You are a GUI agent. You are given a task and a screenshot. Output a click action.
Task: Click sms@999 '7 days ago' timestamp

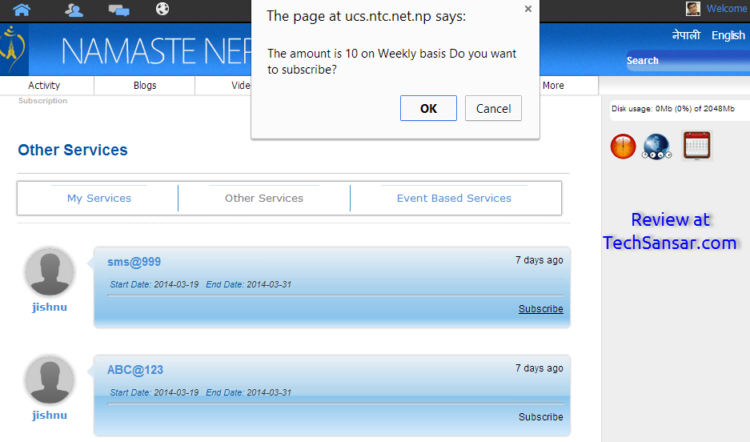pos(539,260)
